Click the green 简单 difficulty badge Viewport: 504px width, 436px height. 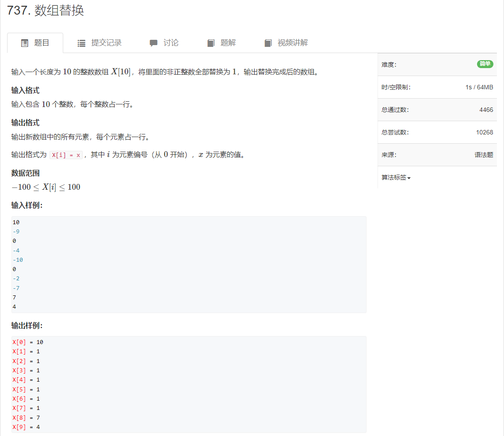click(x=485, y=64)
